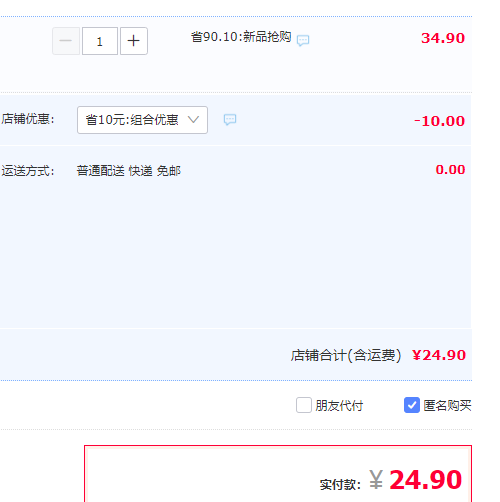Select the 普通配送 快递 免邮 shipping text
This screenshot has height=502, width=500.
click(x=129, y=171)
